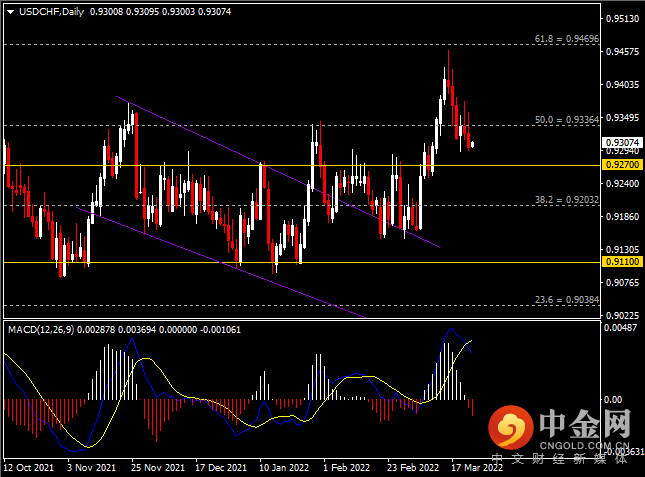Click the 0.00487 MACD scale value
The image size is (645, 477).
pos(621,327)
